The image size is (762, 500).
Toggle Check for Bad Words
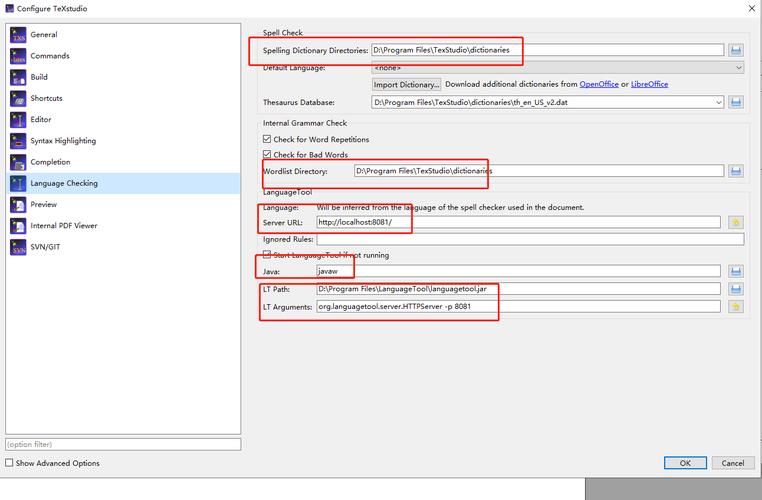(267, 155)
